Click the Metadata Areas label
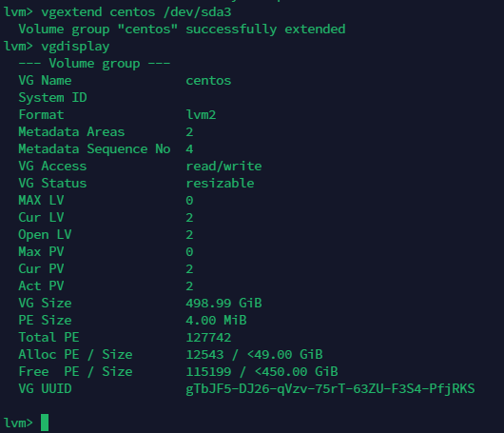Image resolution: width=504 pixels, height=433 pixels. click(71, 132)
